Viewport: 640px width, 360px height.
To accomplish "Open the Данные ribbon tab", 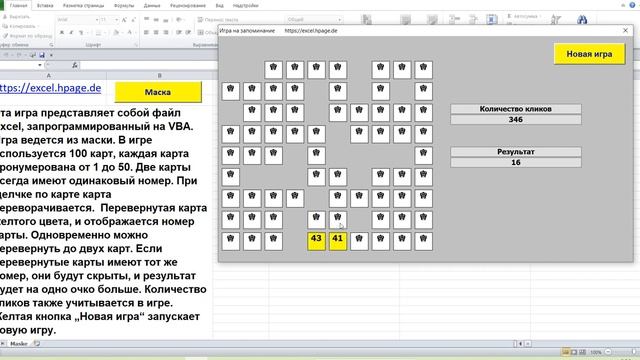I will coord(152,6).
